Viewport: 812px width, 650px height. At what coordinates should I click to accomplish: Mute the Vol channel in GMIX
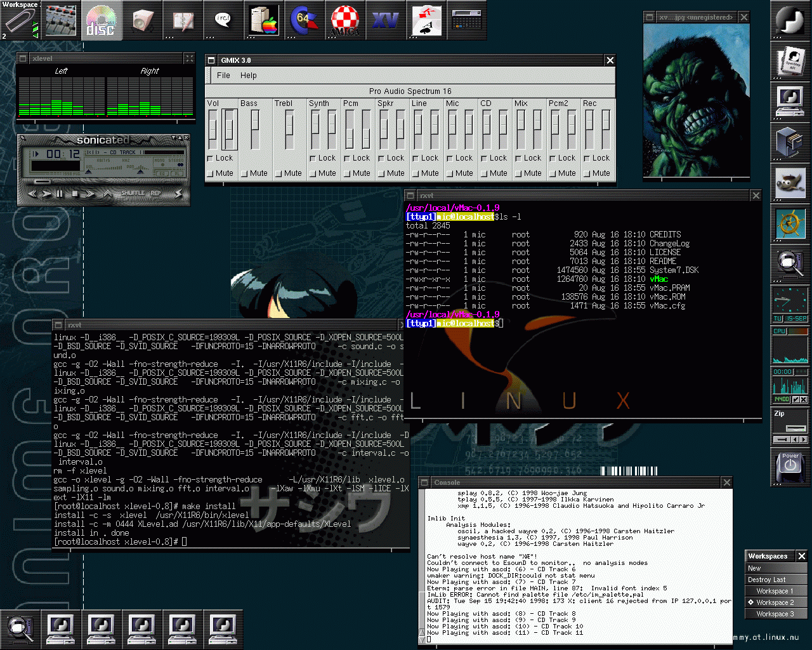[211, 173]
